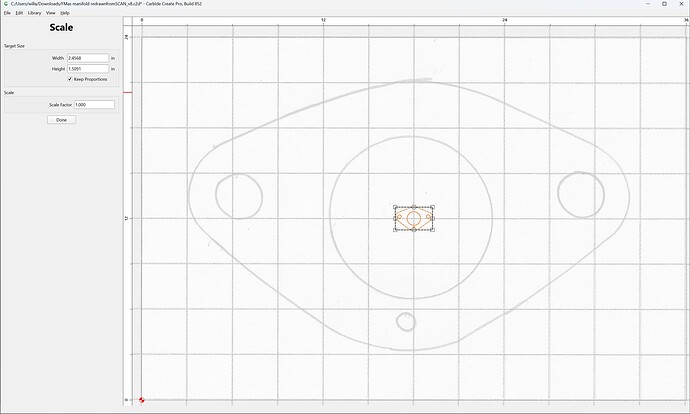Image resolution: width=690 pixels, height=414 pixels.
Task: Click the "12" mark on the top ruler
Action: click(x=323, y=20)
